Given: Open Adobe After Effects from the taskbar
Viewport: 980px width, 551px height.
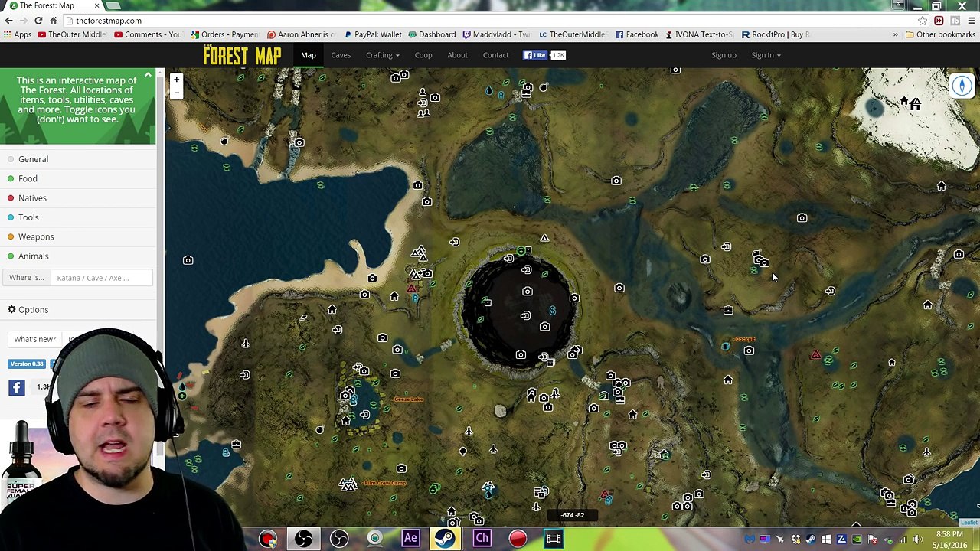Looking at the screenshot, I should coord(410,539).
